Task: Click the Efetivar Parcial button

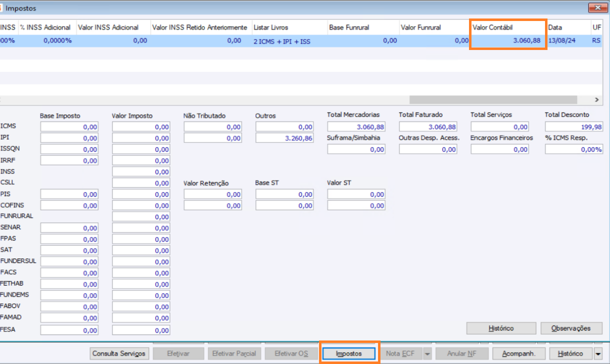Action: (x=234, y=353)
